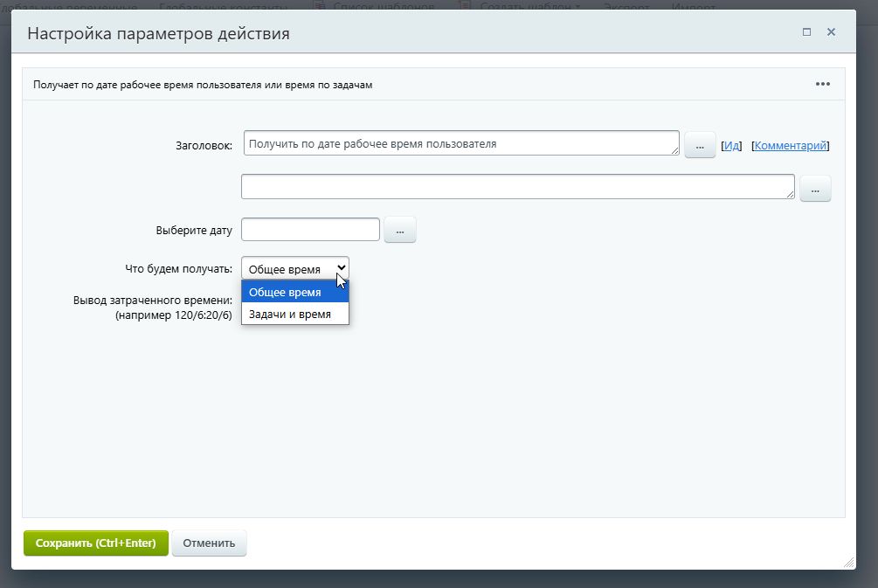Image resolution: width=878 pixels, height=588 pixels.
Task: Open editor via '...' button next to Заголовок field
Action: [x=699, y=144]
